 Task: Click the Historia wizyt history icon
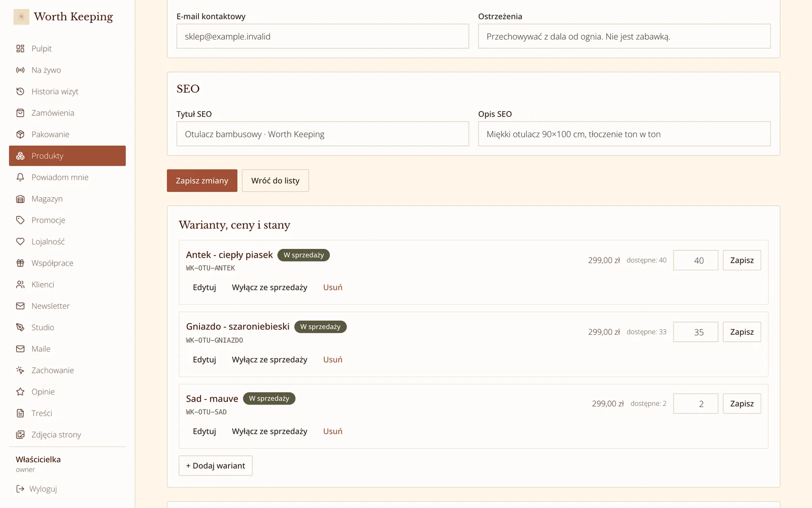20,91
